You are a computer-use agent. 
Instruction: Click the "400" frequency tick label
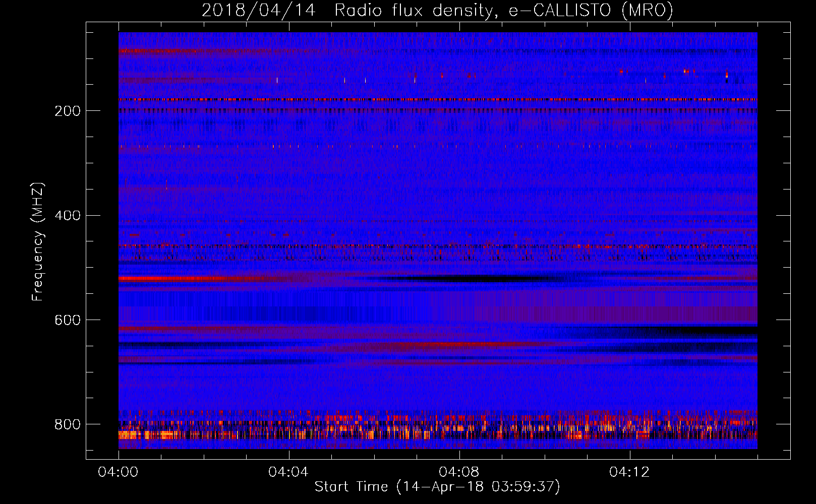pyautogui.click(x=68, y=216)
